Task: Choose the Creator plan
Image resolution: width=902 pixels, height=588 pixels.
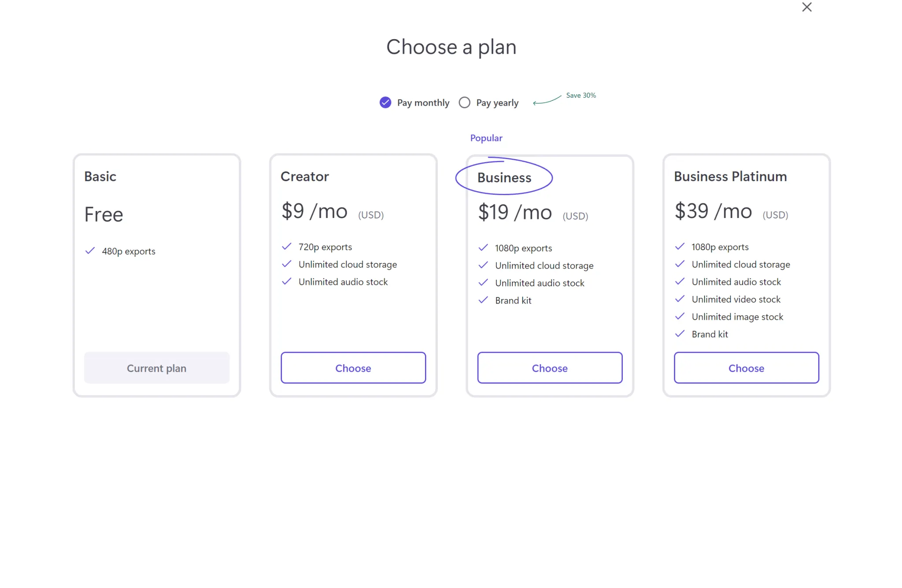Action: 353,368
